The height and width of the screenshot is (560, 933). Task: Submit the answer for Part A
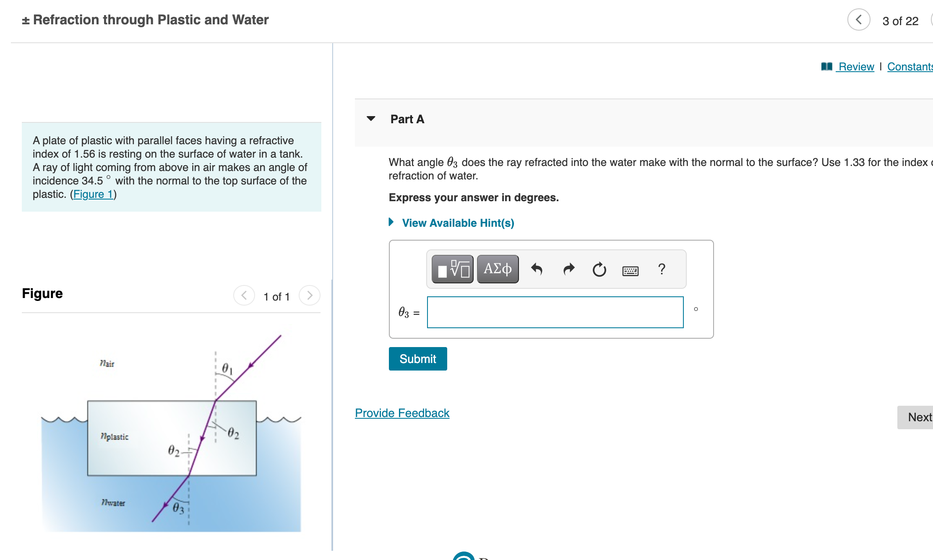tap(417, 359)
